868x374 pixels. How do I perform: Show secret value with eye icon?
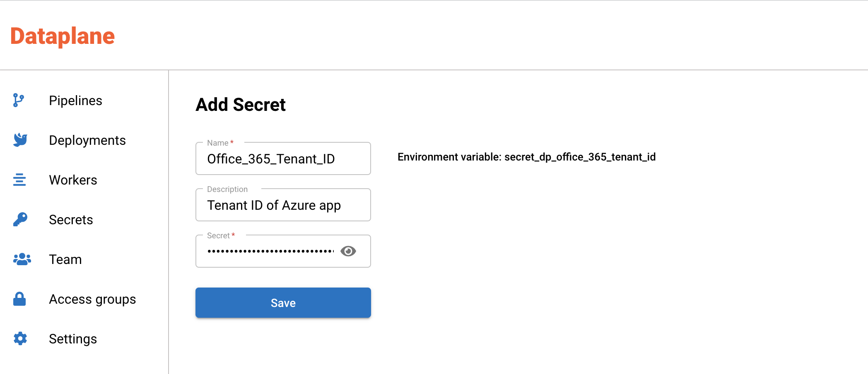pyautogui.click(x=348, y=251)
